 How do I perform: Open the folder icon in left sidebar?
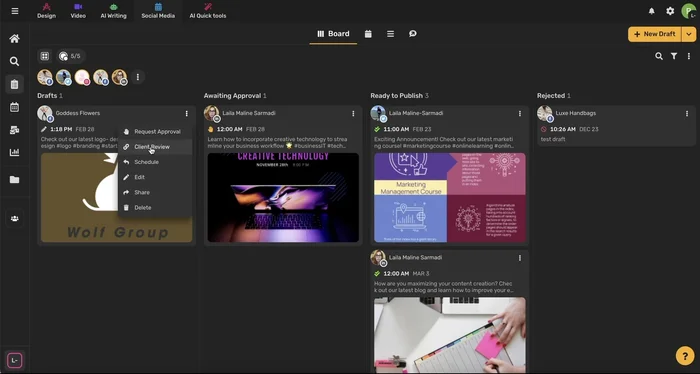click(15, 180)
